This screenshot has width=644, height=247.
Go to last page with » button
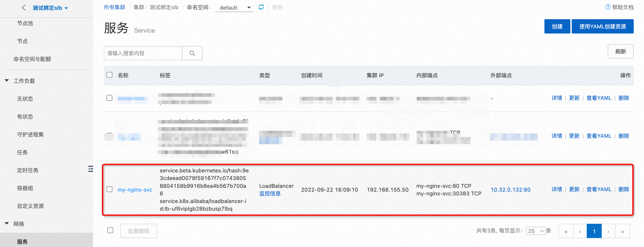tap(622, 231)
